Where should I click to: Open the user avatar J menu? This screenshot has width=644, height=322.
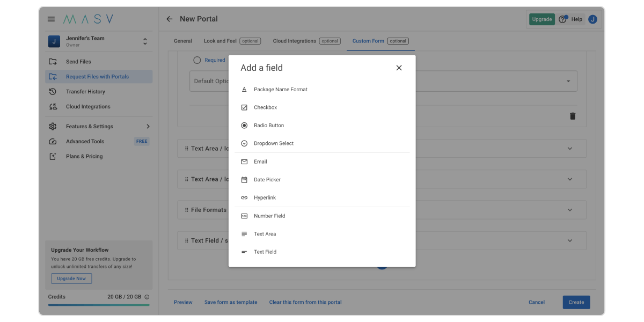[x=592, y=19]
